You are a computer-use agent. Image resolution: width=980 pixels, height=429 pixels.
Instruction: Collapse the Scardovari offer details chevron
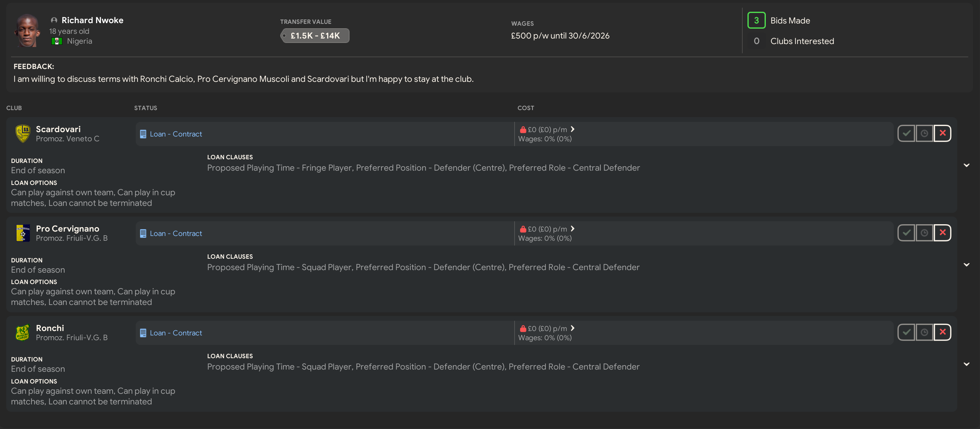coord(966,165)
